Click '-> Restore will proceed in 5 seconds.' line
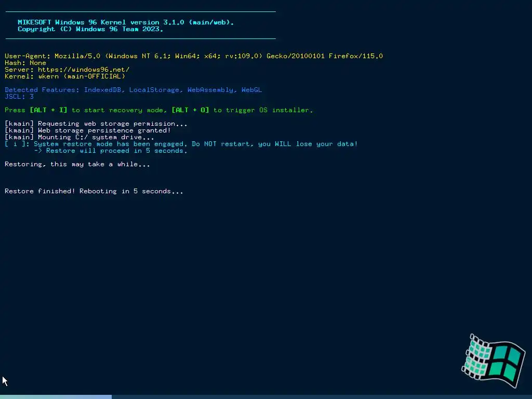This screenshot has width=532, height=399. coord(111,151)
